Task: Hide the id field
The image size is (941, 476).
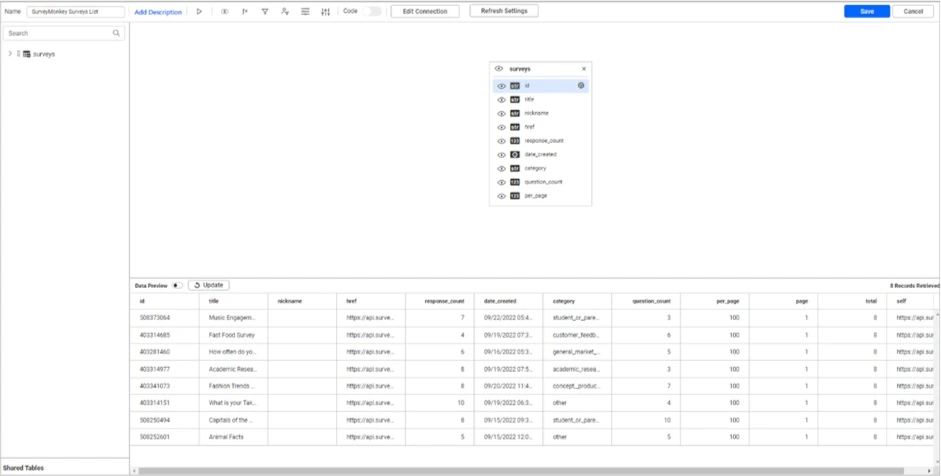Action: tap(502, 86)
